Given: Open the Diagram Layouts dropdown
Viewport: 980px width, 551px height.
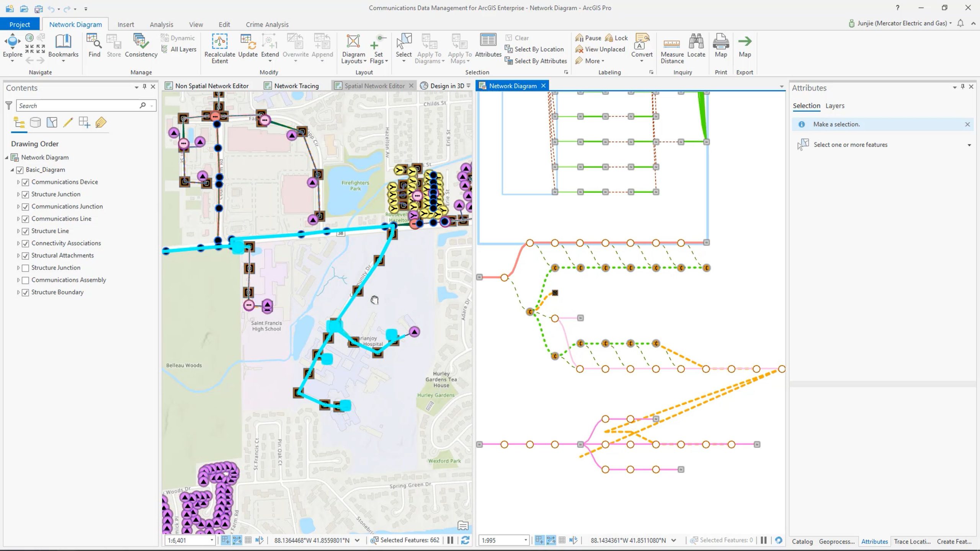Looking at the screenshot, I should point(353,57).
